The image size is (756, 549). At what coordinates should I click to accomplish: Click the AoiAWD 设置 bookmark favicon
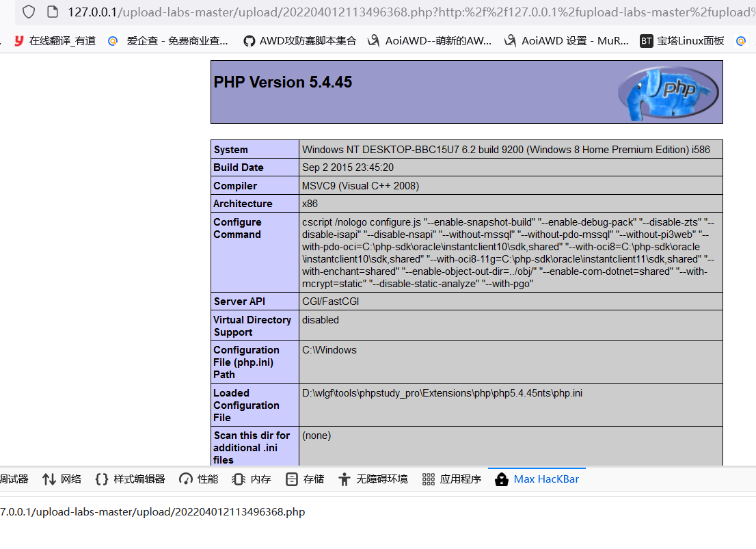point(510,41)
